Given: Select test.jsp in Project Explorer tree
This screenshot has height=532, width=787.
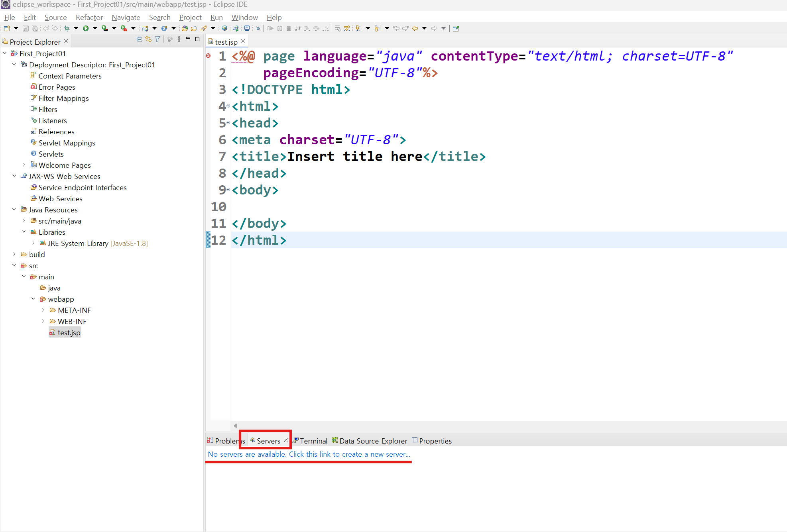Looking at the screenshot, I should pyautogui.click(x=69, y=333).
